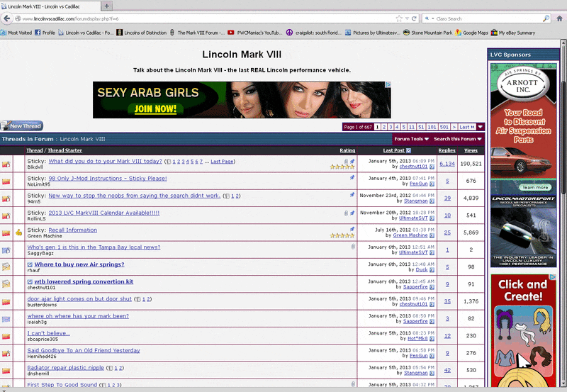Open Arnott Inc air suspension sponsor ad
The image size is (567, 392).
pyautogui.click(x=523, y=128)
